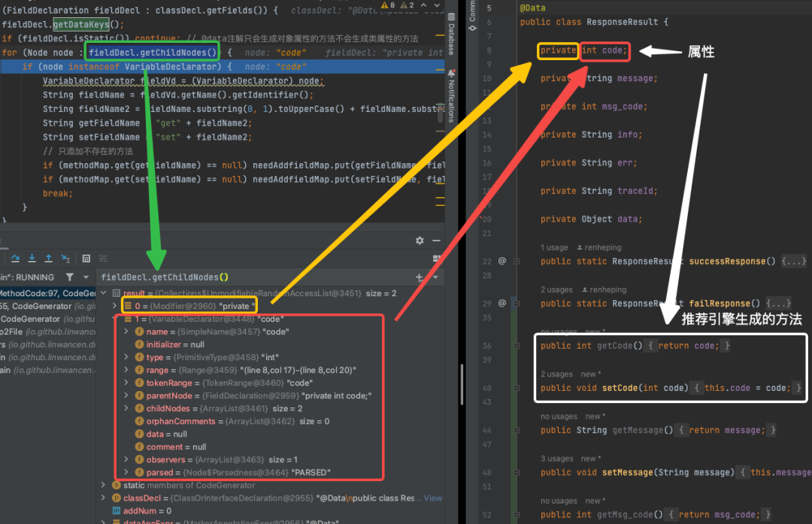This screenshot has height=524, width=812.
Task: Hide the debug panel with the minimize dash
Action: 437,241
